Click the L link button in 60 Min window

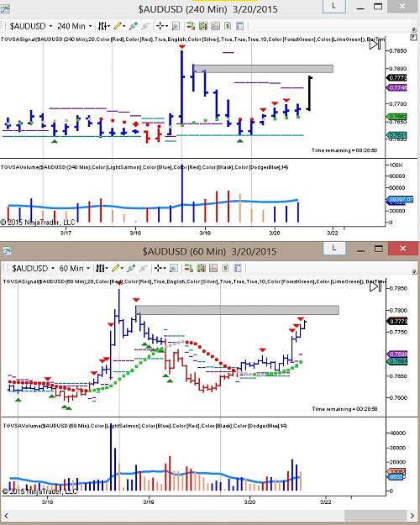point(334,249)
